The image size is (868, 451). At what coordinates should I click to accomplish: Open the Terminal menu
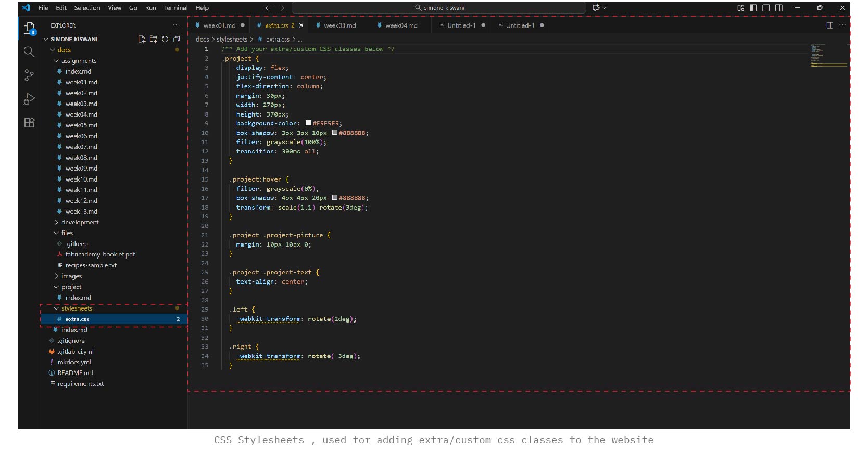tap(175, 8)
